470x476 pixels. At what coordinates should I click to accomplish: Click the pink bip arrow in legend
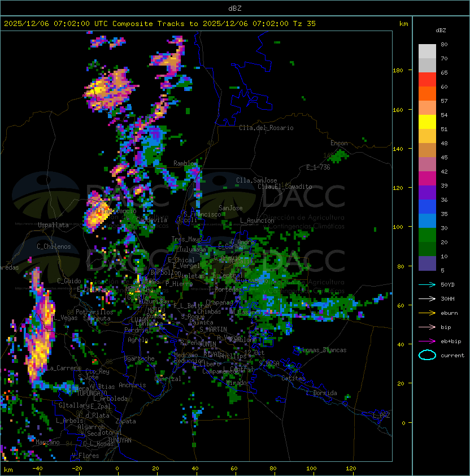click(x=427, y=327)
